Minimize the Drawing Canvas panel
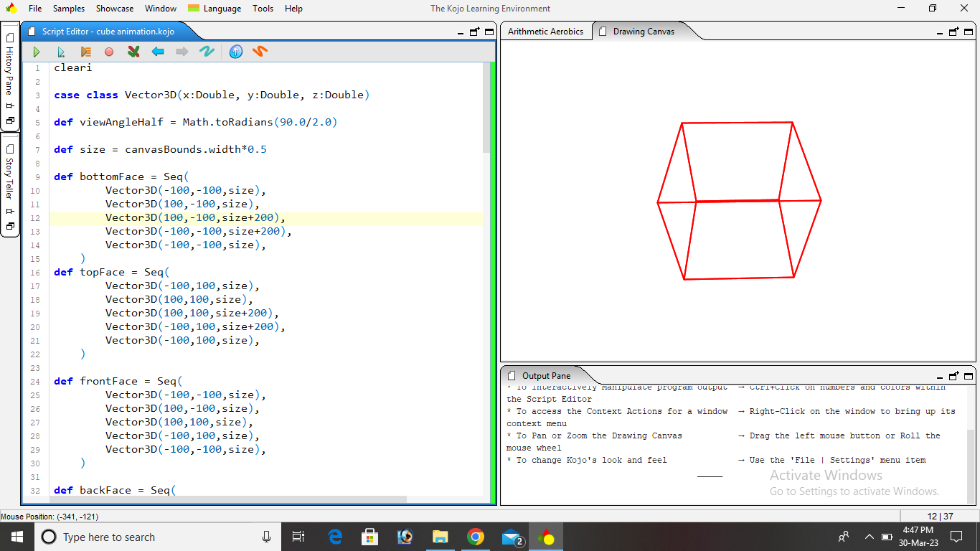980x551 pixels. (x=940, y=32)
